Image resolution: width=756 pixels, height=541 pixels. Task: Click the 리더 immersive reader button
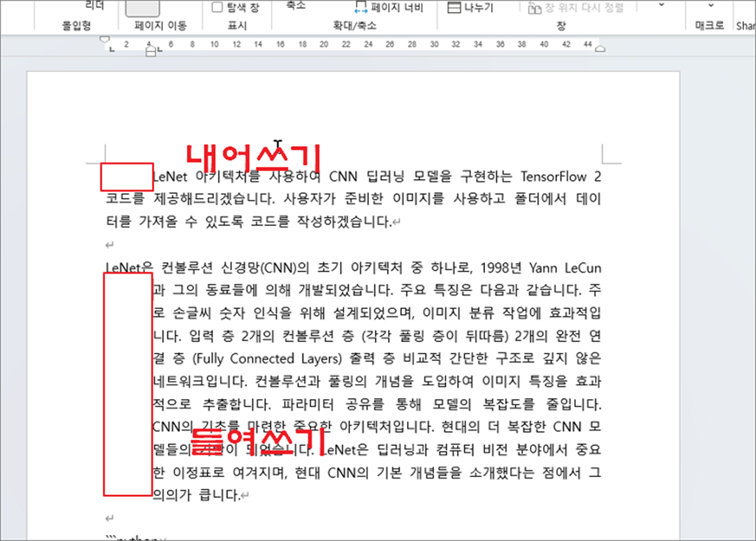(x=94, y=5)
